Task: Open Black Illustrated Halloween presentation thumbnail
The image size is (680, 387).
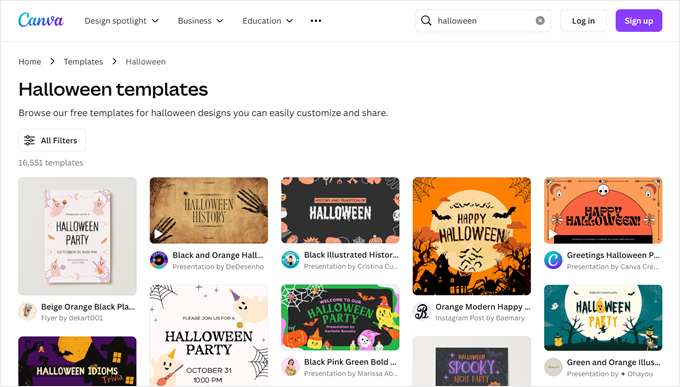Action: tap(340, 210)
